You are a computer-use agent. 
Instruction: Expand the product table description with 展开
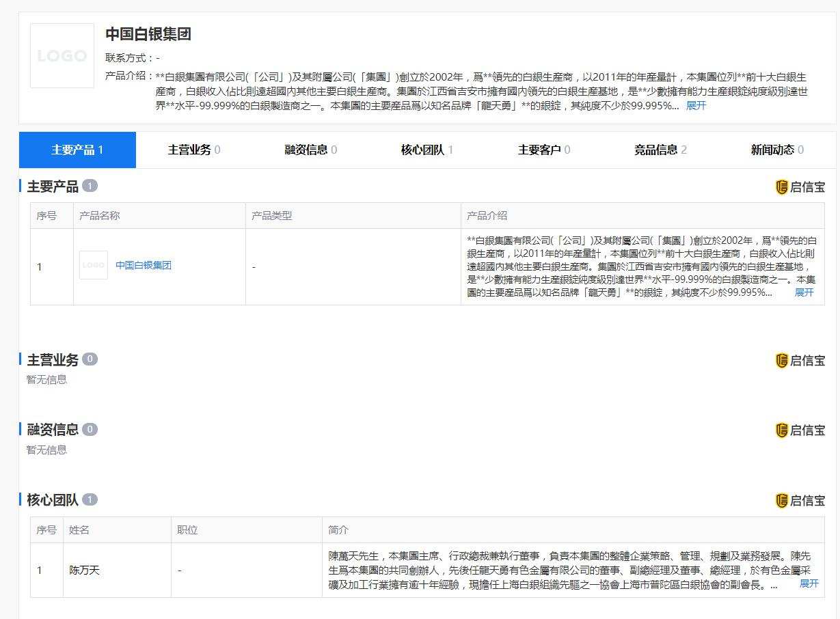coord(804,292)
